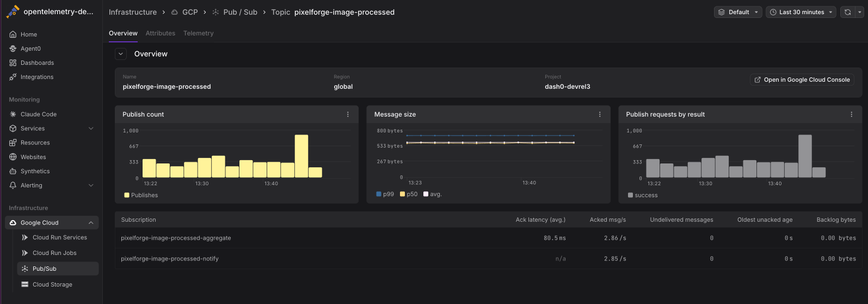Click the Resources icon
This screenshot has height=304, width=868.
point(13,143)
